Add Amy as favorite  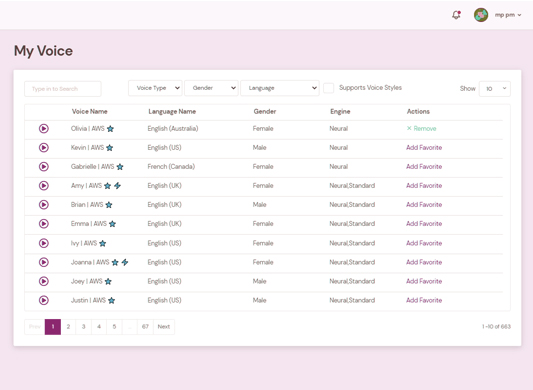(424, 186)
